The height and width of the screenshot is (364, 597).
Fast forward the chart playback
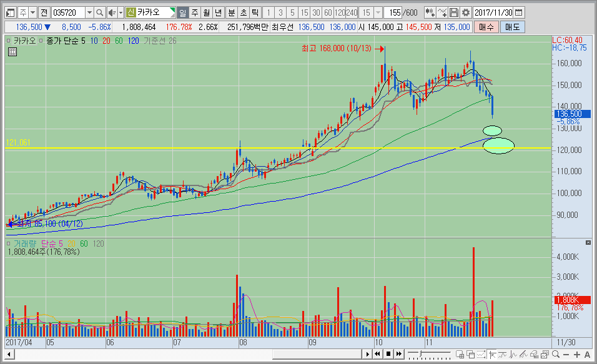click(398, 354)
